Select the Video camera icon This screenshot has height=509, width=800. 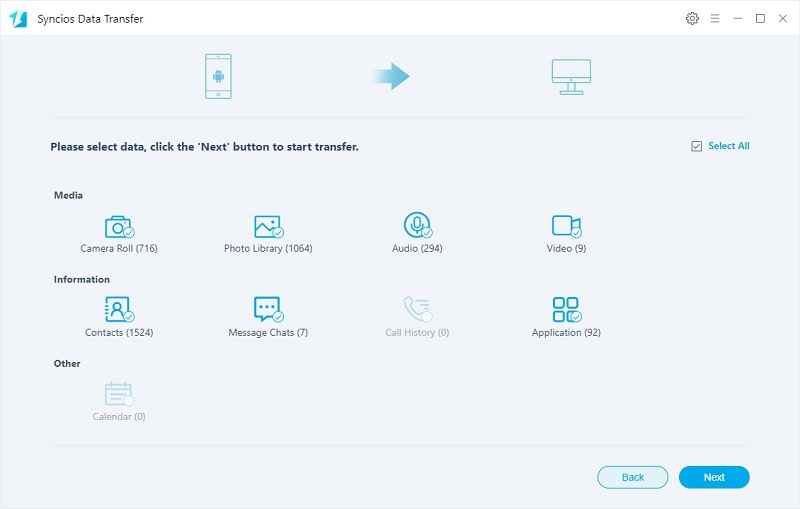point(567,226)
